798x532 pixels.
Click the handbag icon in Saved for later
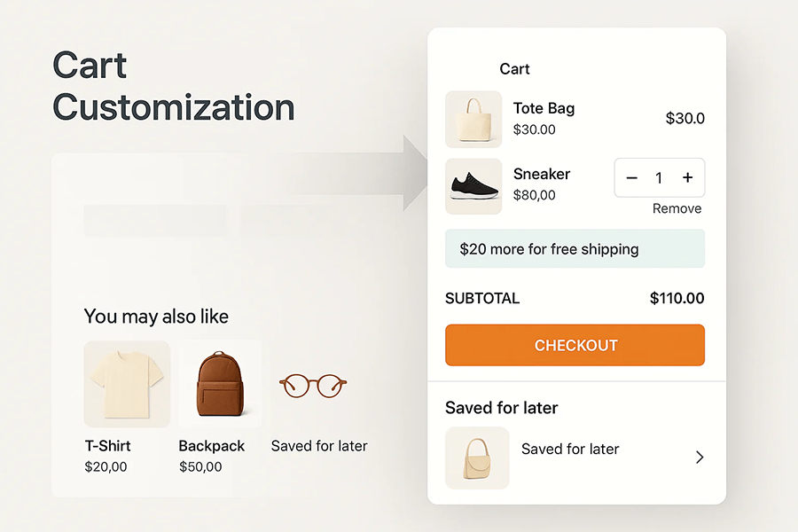477,458
